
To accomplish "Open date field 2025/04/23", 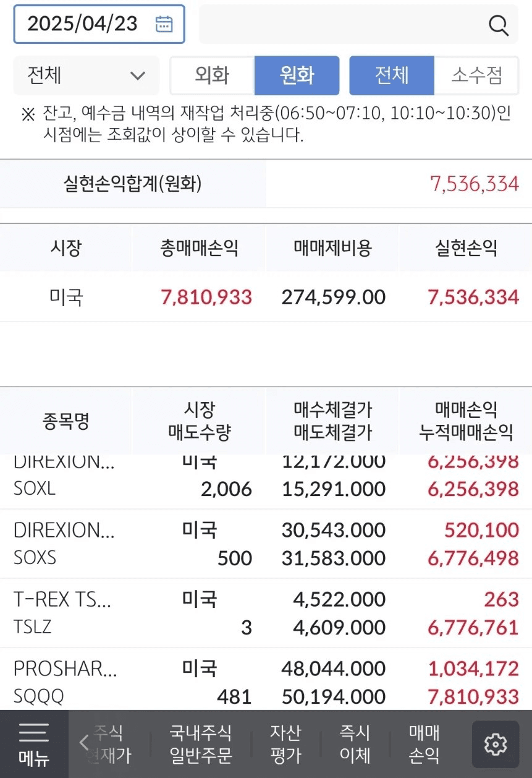I will tap(99, 24).
